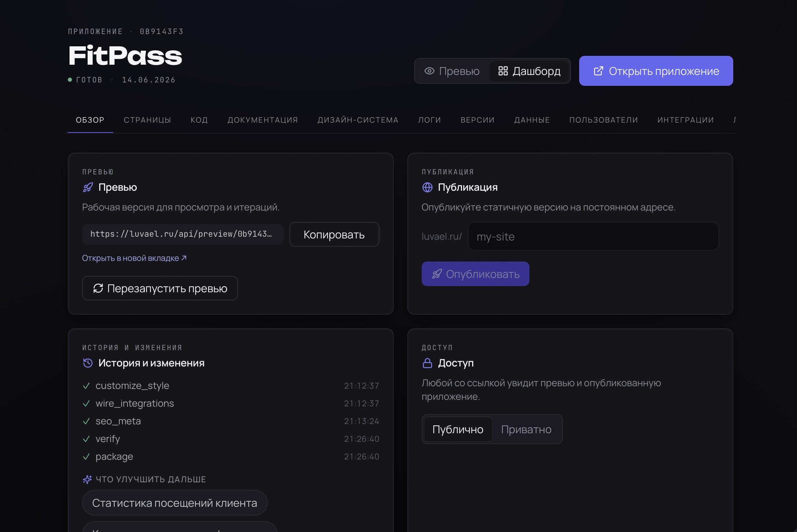
Task: Open the Страницы tab
Action: [x=147, y=120]
